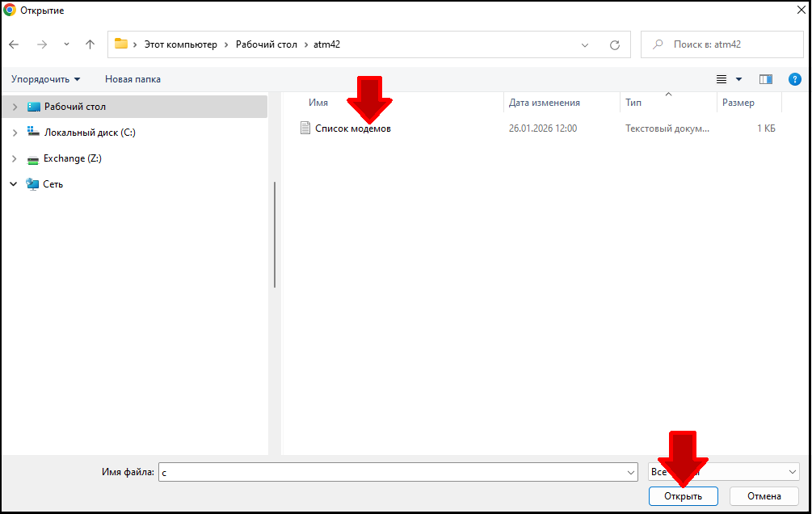812x514 pixels.
Task: Expand the Локальный диск (C:) tree node
Action: click(15, 133)
